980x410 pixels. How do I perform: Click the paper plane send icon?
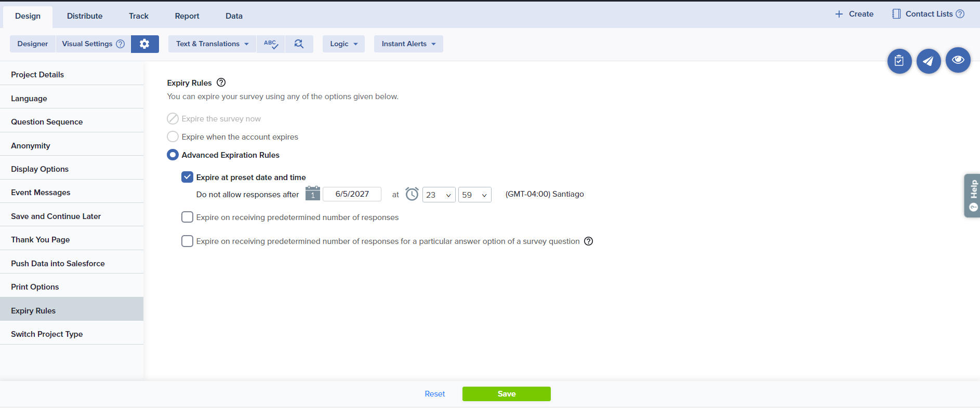pyautogui.click(x=928, y=61)
